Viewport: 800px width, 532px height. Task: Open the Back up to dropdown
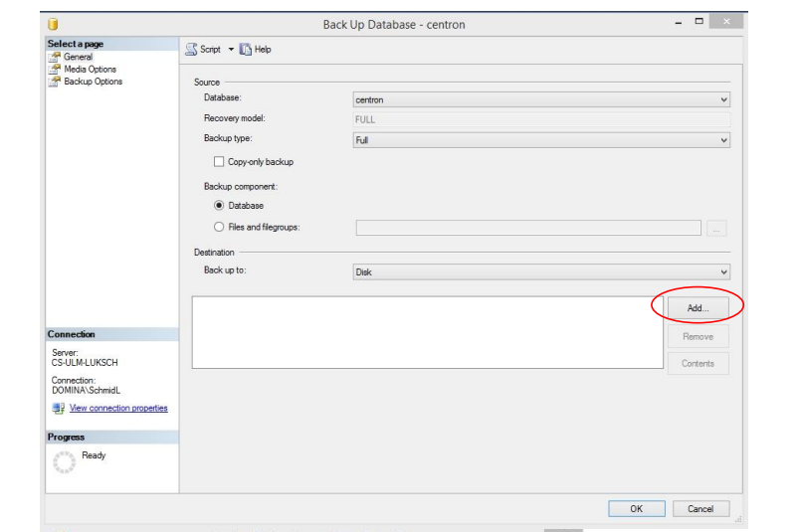(541, 272)
